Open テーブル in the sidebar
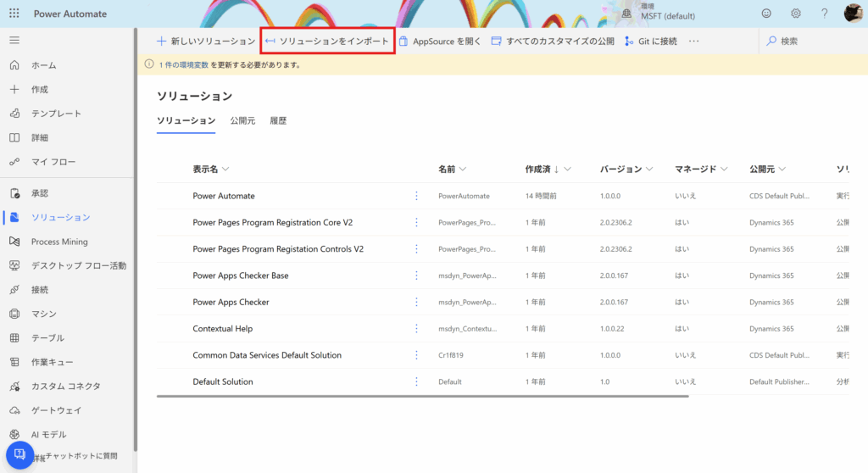This screenshot has height=473, width=868. point(47,338)
